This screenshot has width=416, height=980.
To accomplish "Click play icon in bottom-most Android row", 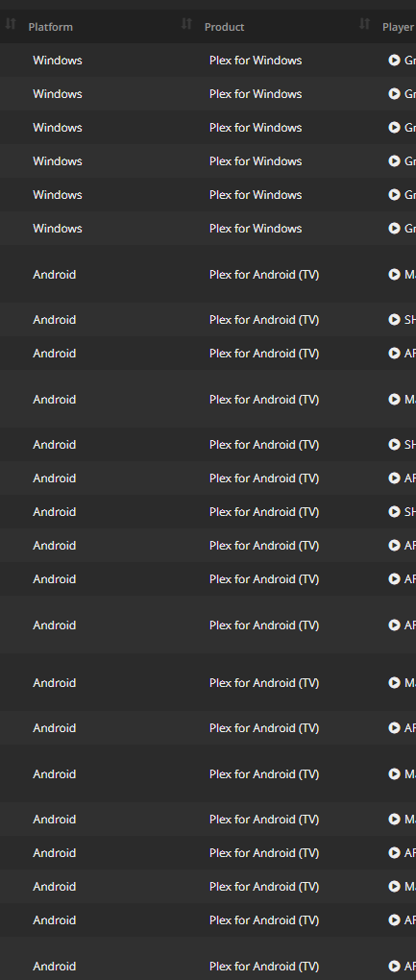I will pyautogui.click(x=394, y=967).
